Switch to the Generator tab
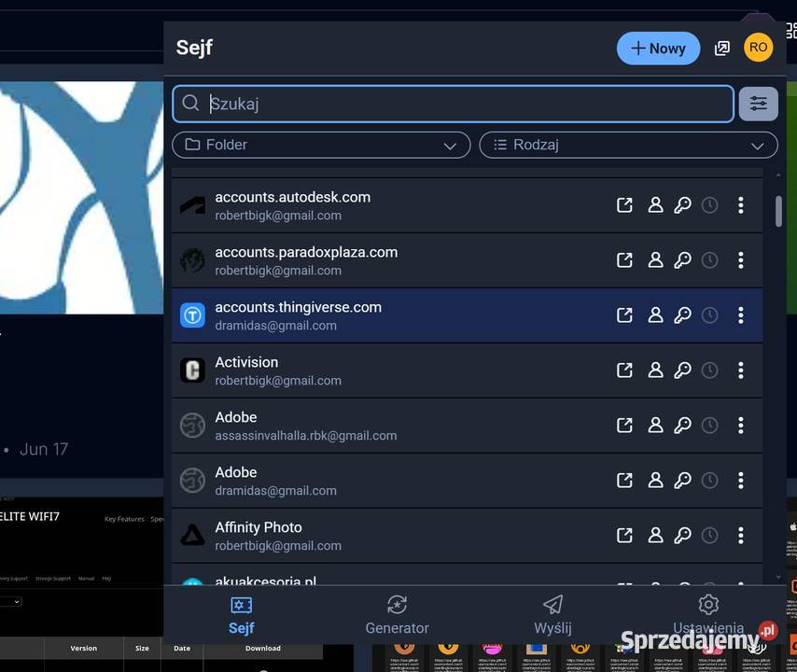Screen dimensions: 797x672 (397, 615)
